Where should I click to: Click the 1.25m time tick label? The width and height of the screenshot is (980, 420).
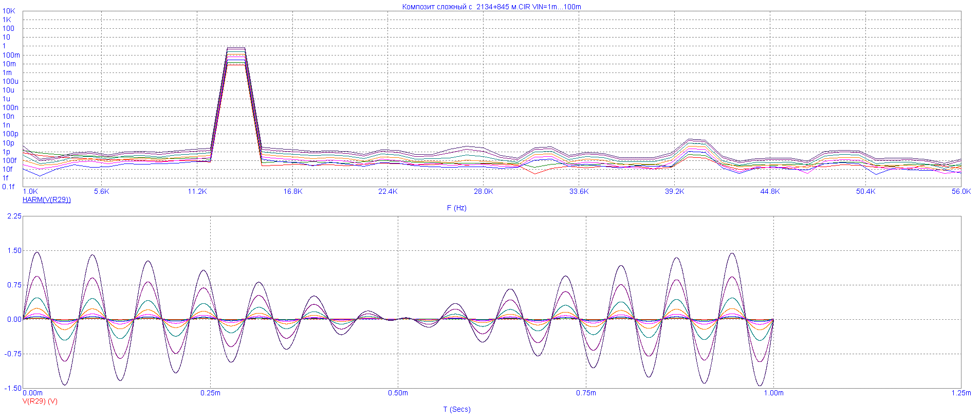(x=961, y=393)
